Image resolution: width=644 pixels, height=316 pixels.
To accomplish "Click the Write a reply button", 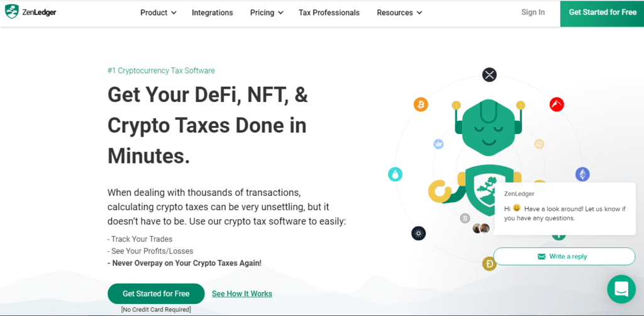I will tap(564, 256).
